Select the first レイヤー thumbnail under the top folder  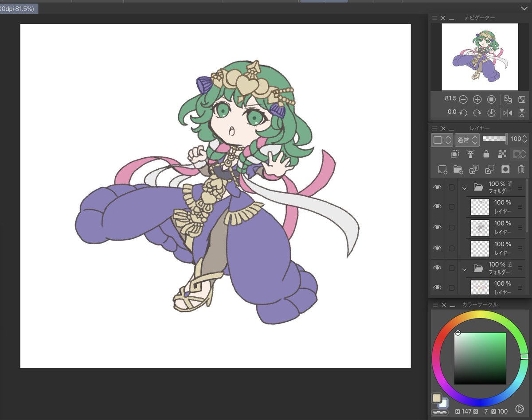click(480, 207)
